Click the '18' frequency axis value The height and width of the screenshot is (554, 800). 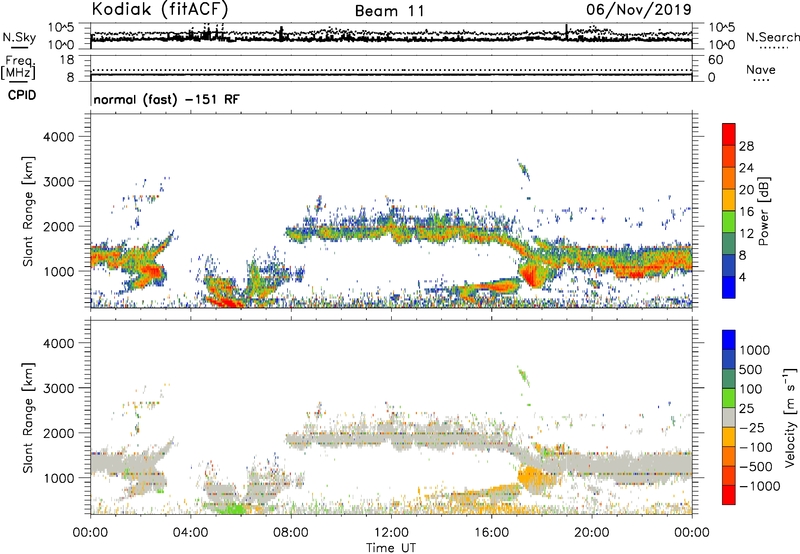[x=67, y=60]
